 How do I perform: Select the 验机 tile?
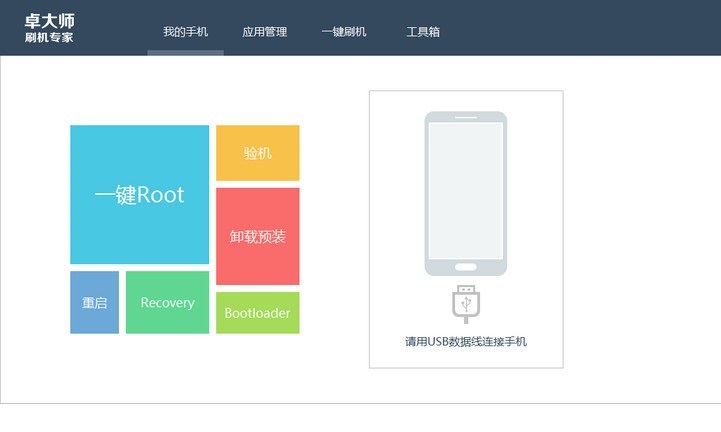click(x=258, y=153)
